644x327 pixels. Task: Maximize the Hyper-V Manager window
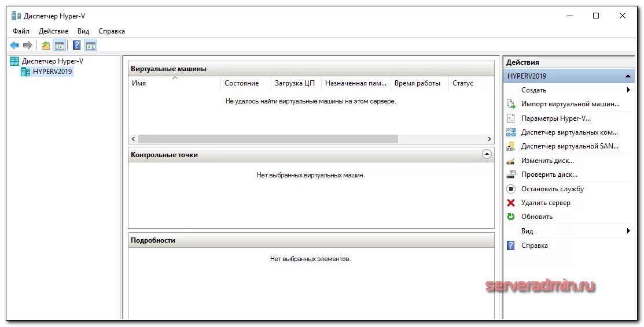[x=596, y=16]
